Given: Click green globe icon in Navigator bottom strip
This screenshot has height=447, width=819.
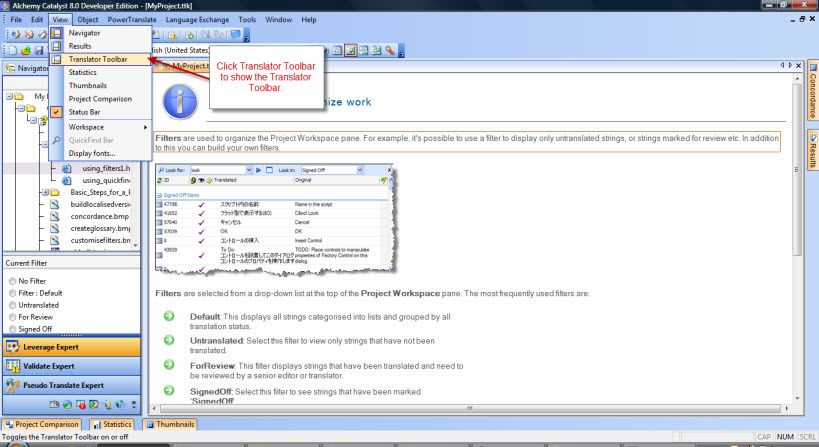Looking at the screenshot, I should pyautogui.click(x=67, y=404).
